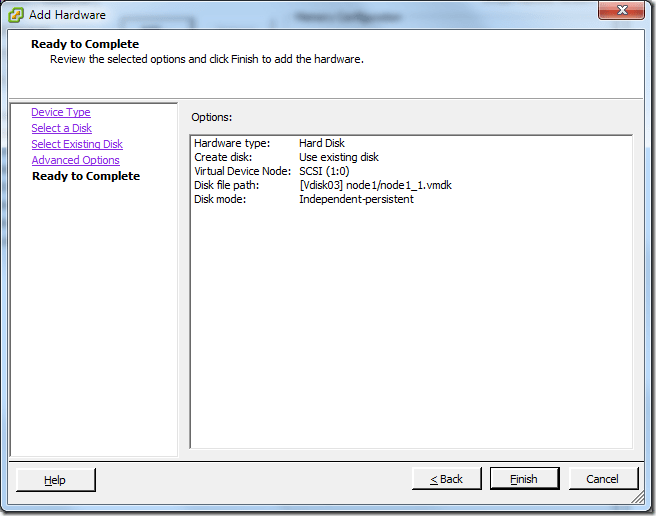Click the Add Hardware title bar icon
Viewport: 656px width, 516px height.
[16, 15]
